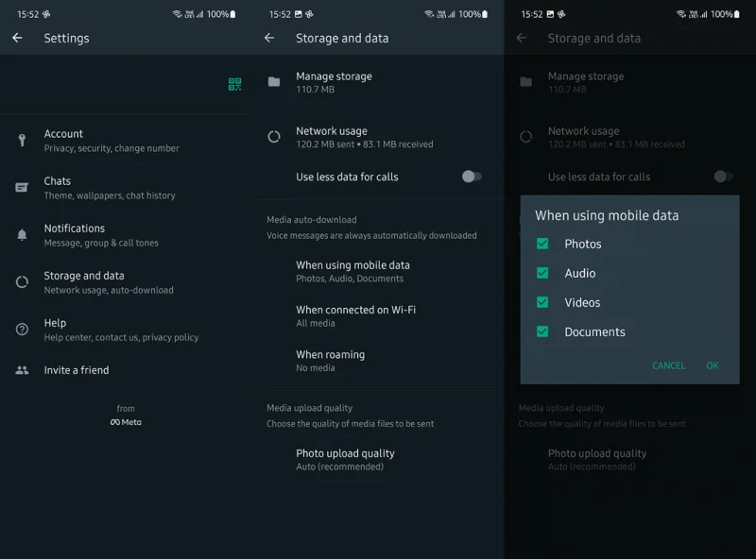Tap the dimmed back arrow behind the dialog
This screenshot has width=756, height=559.
point(522,38)
